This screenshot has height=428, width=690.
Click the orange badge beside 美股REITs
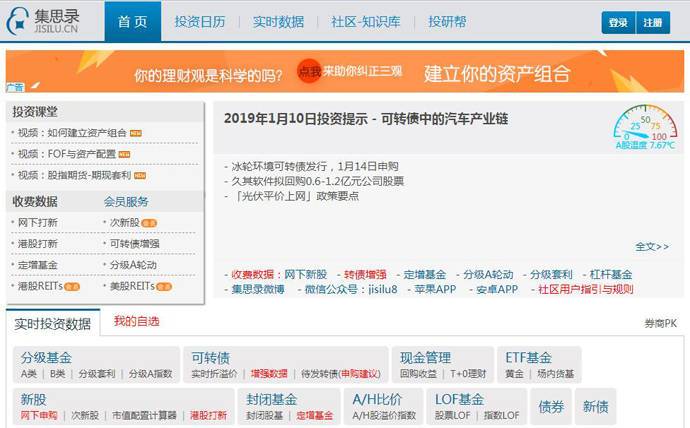coord(163,287)
